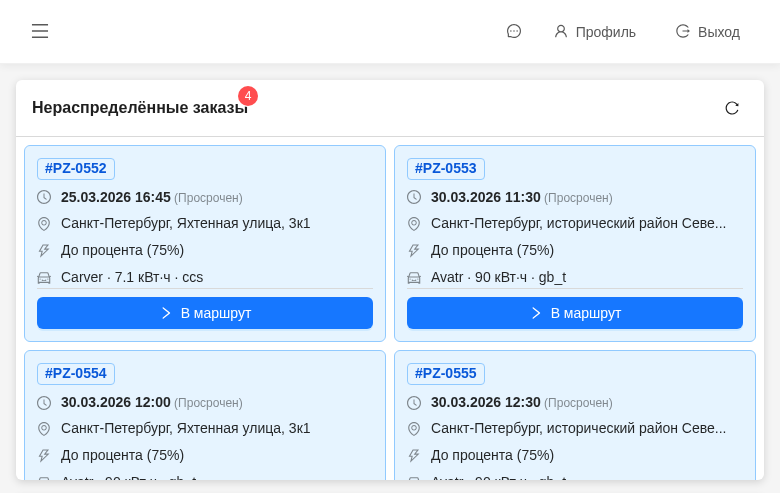Open the hamburger navigation menu
This screenshot has width=780, height=493.
pos(40,31)
